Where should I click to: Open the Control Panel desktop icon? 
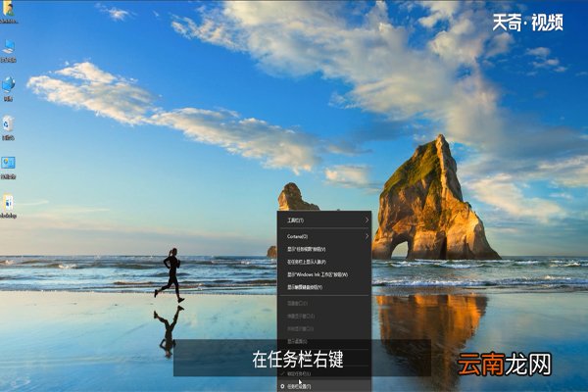[x=8, y=168]
